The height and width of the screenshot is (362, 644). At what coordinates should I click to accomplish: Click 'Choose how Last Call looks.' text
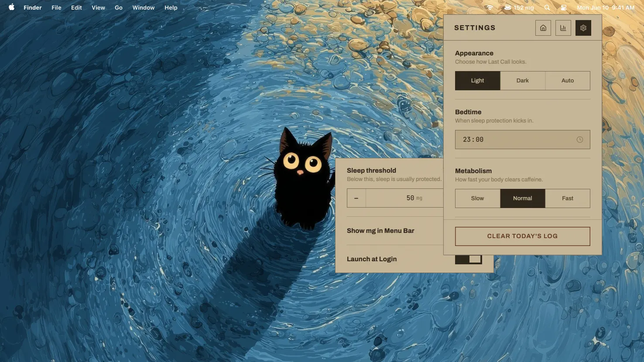coord(491,62)
